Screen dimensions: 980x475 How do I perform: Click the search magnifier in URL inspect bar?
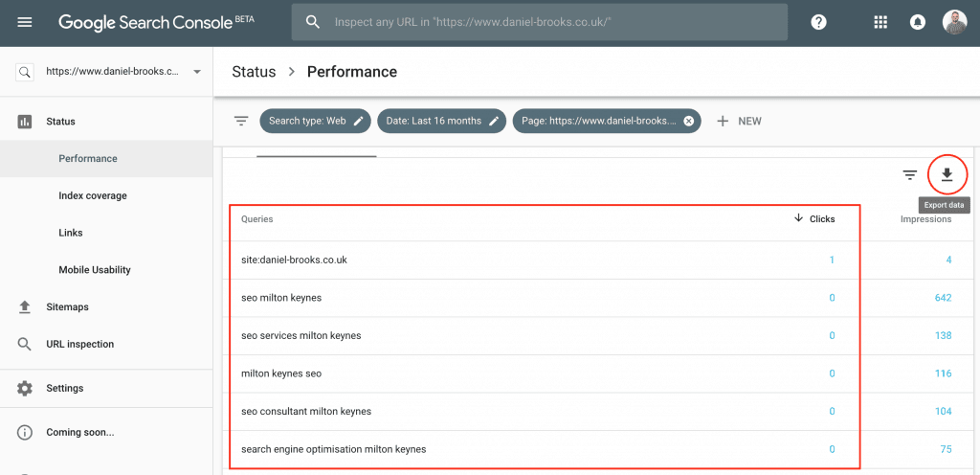(x=313, y=22)
